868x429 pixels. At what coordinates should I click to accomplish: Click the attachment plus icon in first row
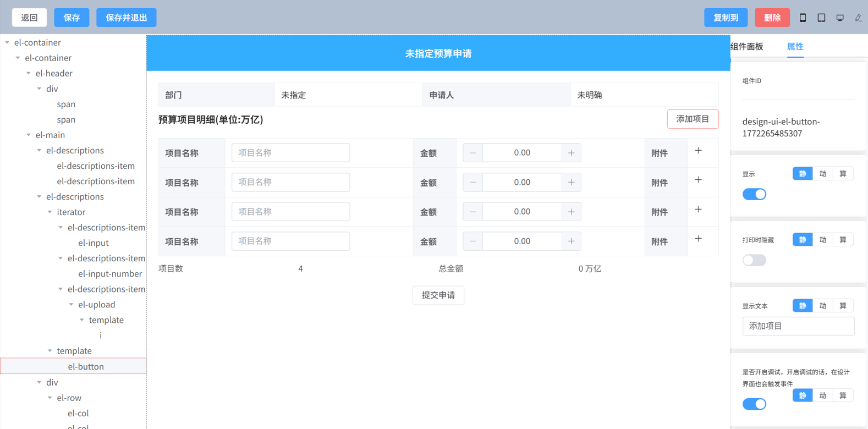pyautogui.click(x=698, y=151)
